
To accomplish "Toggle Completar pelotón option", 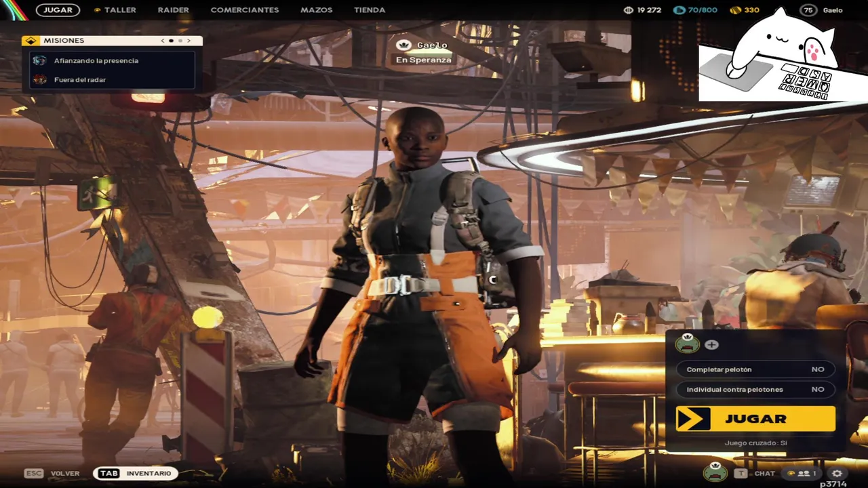I will [755, 369].
